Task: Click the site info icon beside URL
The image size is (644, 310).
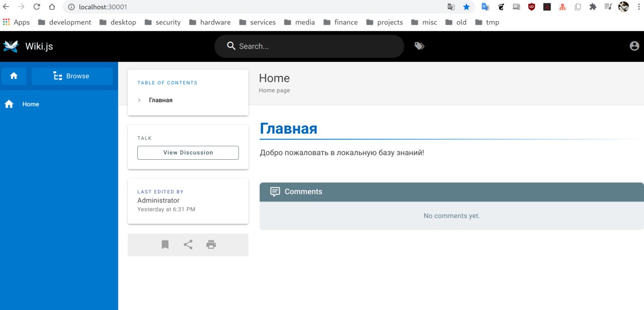Action: pos(71,7)
